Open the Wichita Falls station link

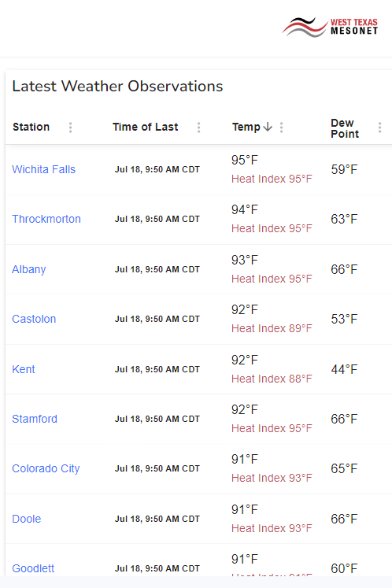43,169
